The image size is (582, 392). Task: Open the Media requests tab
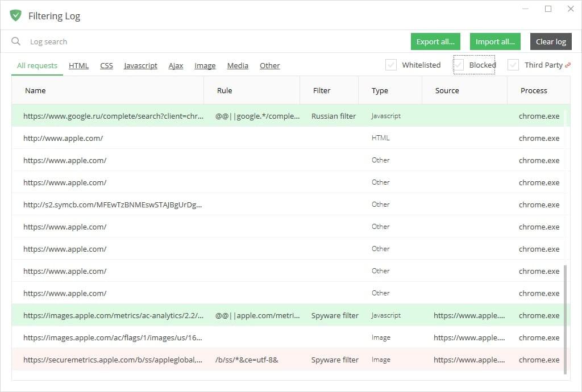(x=238, y=65)
